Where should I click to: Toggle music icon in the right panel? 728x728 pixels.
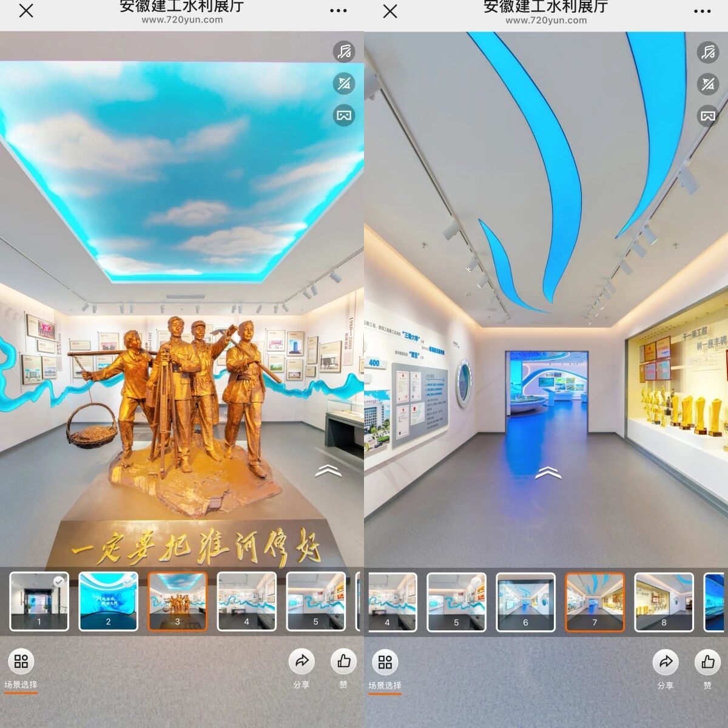pos(708,52)
